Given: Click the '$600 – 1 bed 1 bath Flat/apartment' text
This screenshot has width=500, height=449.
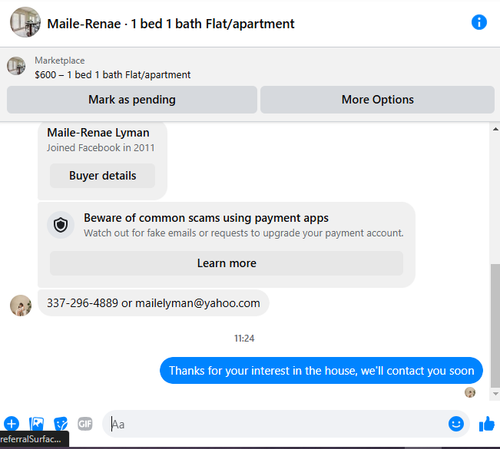Looking at the screenshot, I should point(113,75).
